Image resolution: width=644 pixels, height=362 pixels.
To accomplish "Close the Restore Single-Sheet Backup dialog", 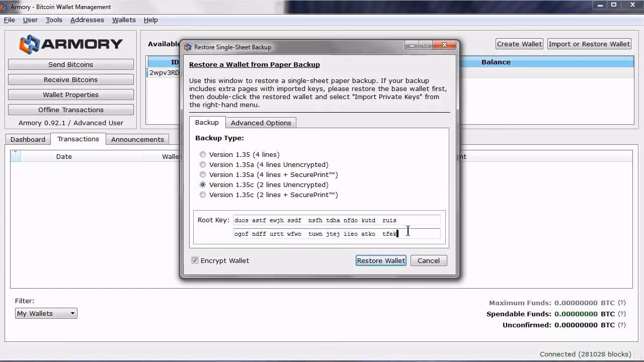I will click(444, 45).
